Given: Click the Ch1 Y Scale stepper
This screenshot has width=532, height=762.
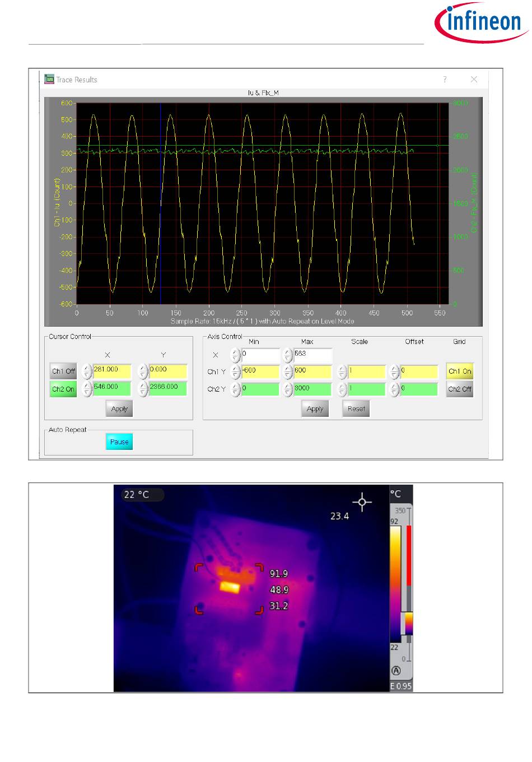Looking at the screenshot, I should (343, 372).
